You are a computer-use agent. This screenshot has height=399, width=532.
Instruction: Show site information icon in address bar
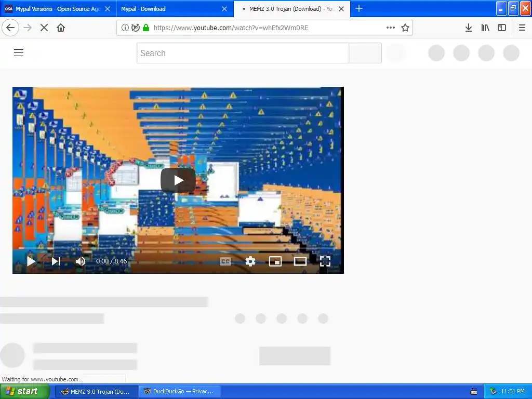[125, 28]
